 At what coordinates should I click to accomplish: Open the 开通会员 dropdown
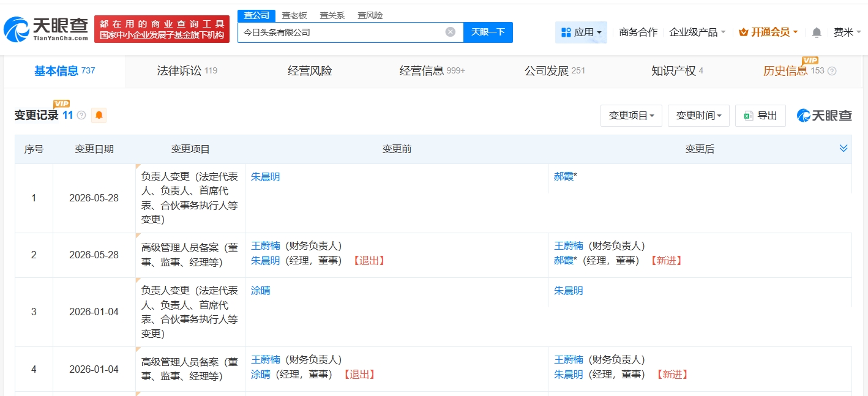coord(768,32)
